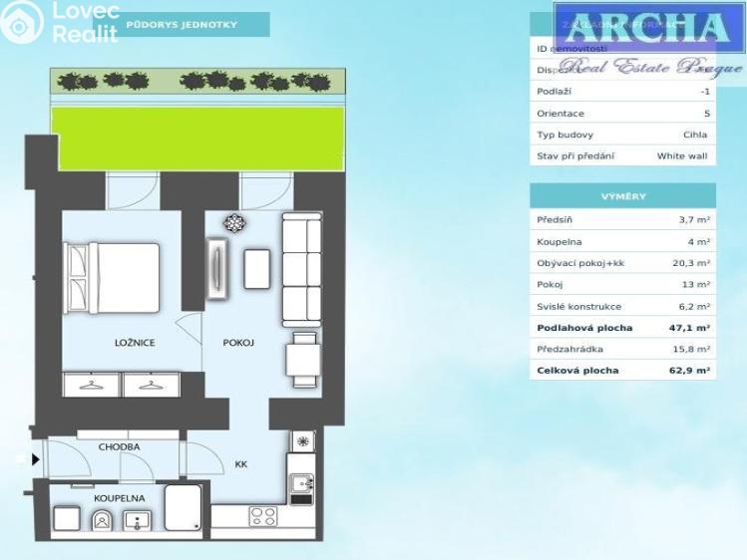Click the bedroom terrace door swing

pyautogui.click(x=133, y=190)
